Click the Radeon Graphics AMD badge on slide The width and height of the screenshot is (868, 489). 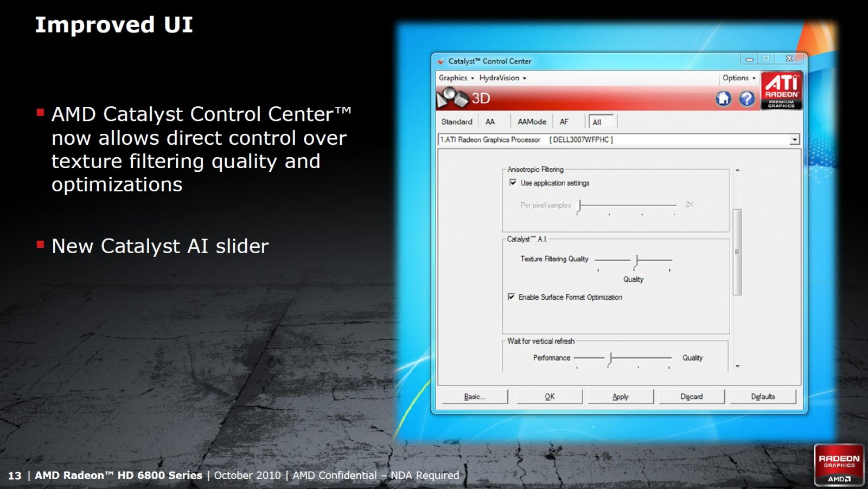coord(839,465)
